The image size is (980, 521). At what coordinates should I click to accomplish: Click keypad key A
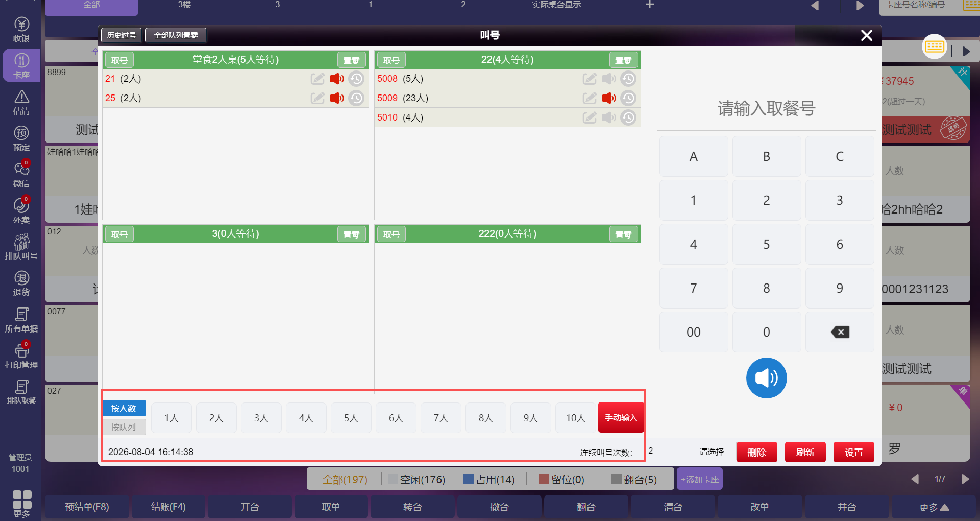point(694,156)
